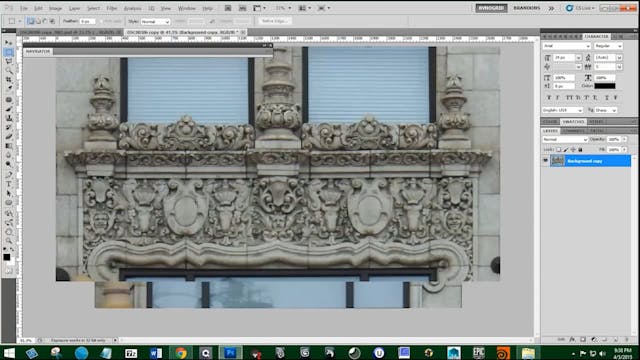Toggle Lock image pixels brush icon

point(566,150)
